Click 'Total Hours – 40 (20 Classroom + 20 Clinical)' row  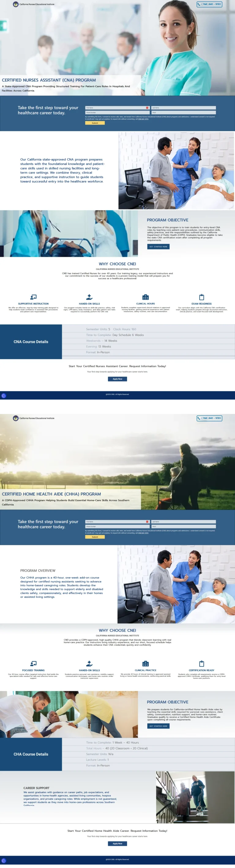(148, 748)
